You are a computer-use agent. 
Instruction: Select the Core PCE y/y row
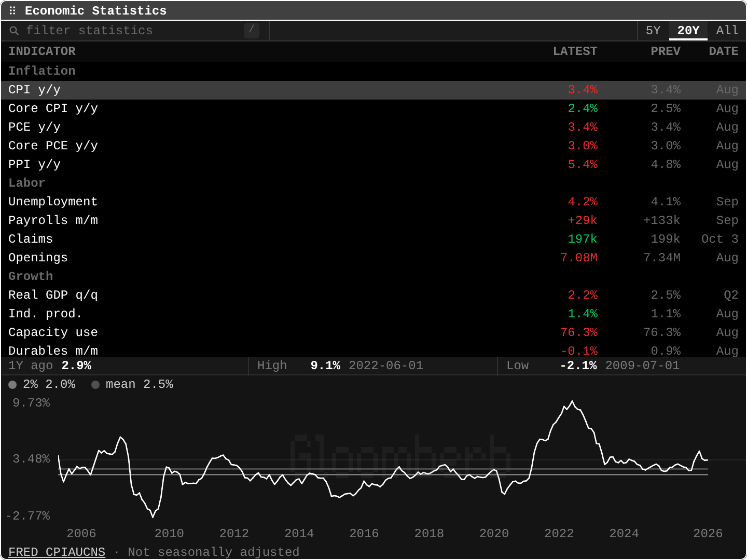coord(374,146)
